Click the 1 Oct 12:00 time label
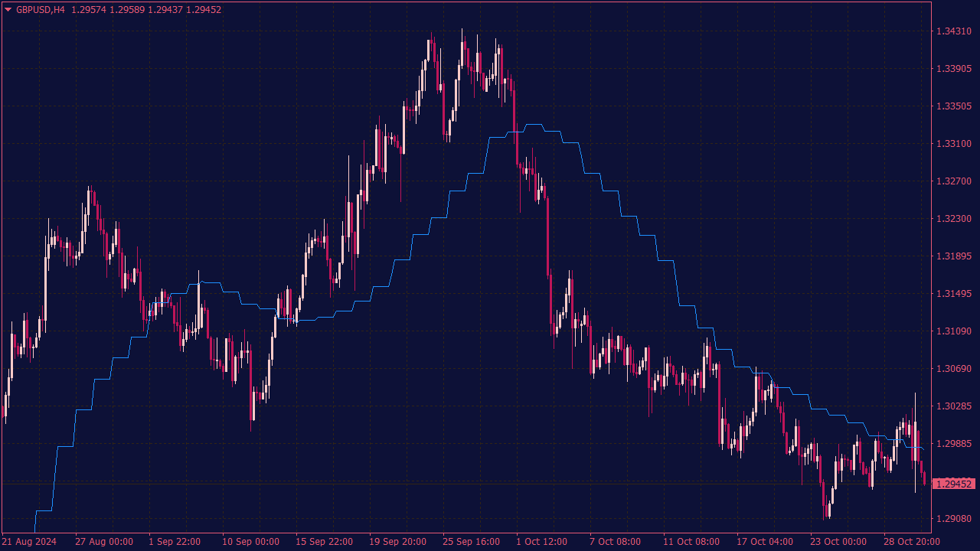The height and width of the screenshot is (551, 980). (x=542, y=542)
